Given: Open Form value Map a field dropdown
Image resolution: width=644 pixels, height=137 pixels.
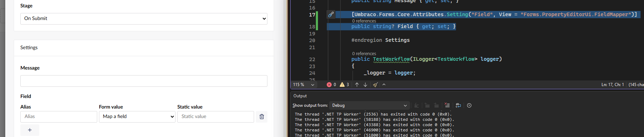Looking at the screenshot, I should point(137,117).
